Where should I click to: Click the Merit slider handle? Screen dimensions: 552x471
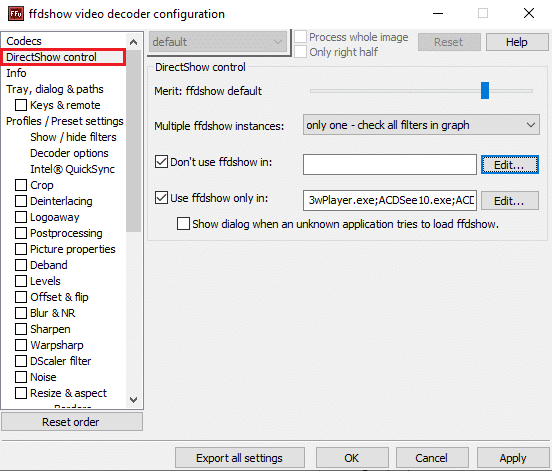tap(485, 90)
